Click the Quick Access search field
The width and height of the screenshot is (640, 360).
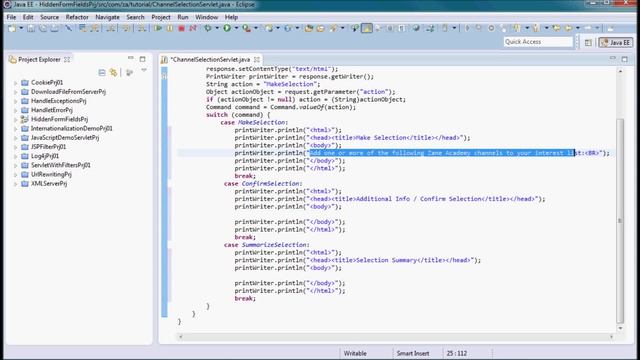click(538, 42)
